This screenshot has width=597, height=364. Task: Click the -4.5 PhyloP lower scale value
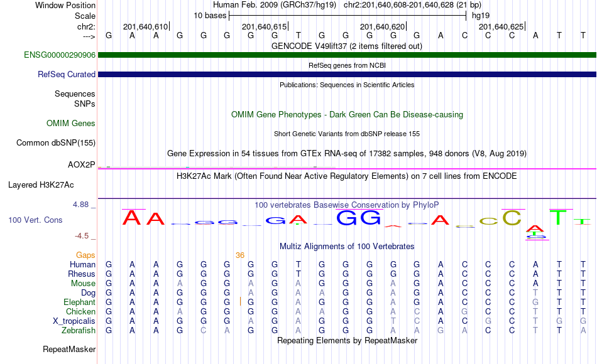[x=82, y=236]
